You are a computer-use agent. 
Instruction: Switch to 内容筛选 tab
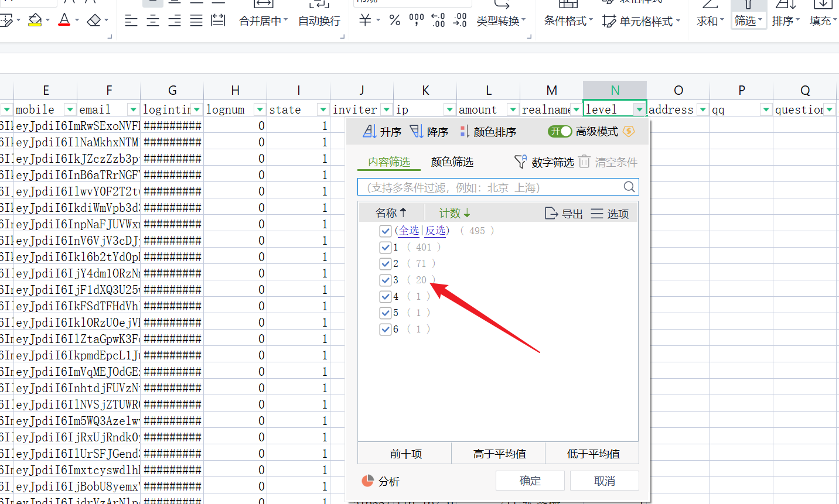coord(389,162)
